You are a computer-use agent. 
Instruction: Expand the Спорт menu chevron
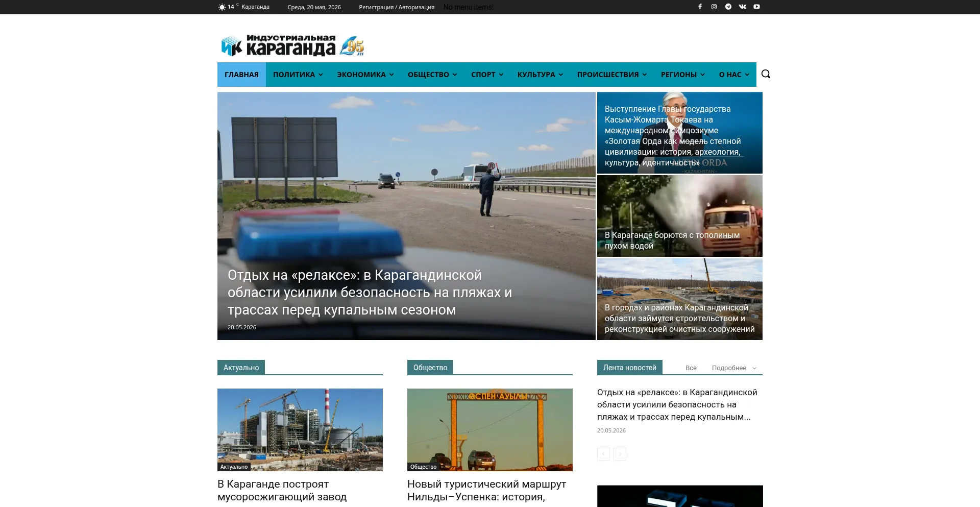pyautogui.click(x=501, y=75)
